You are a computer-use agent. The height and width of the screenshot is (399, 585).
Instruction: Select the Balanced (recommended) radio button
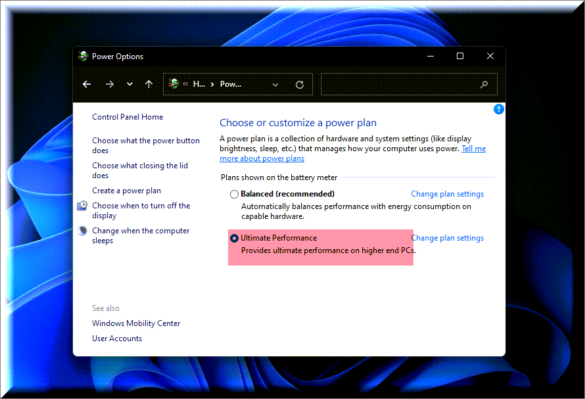point(234,194)
